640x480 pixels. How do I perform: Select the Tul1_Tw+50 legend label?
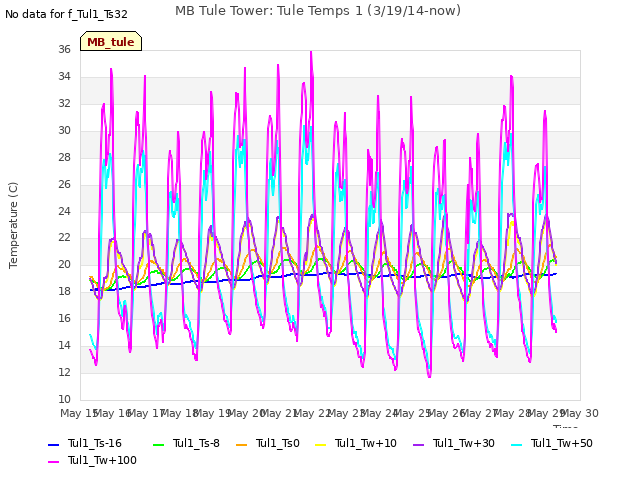tap(562, 443)
